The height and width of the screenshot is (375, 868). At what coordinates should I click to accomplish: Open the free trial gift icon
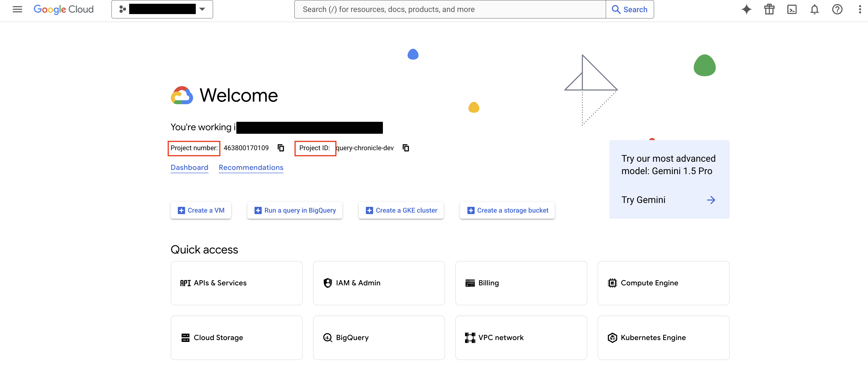[769, 9]
